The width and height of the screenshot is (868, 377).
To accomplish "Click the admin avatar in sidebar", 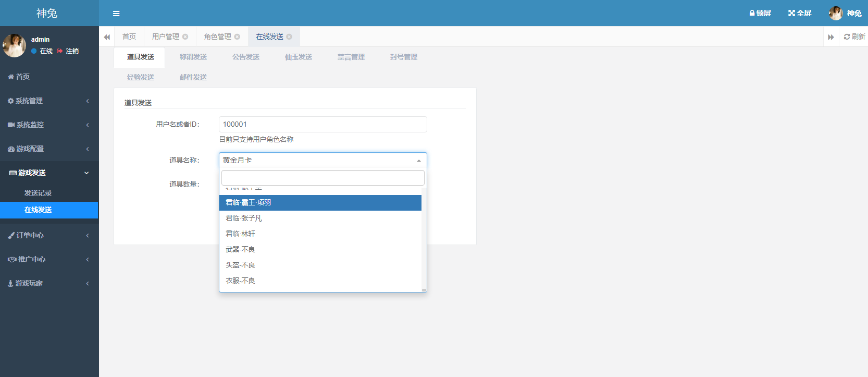I will click(14, 46).
